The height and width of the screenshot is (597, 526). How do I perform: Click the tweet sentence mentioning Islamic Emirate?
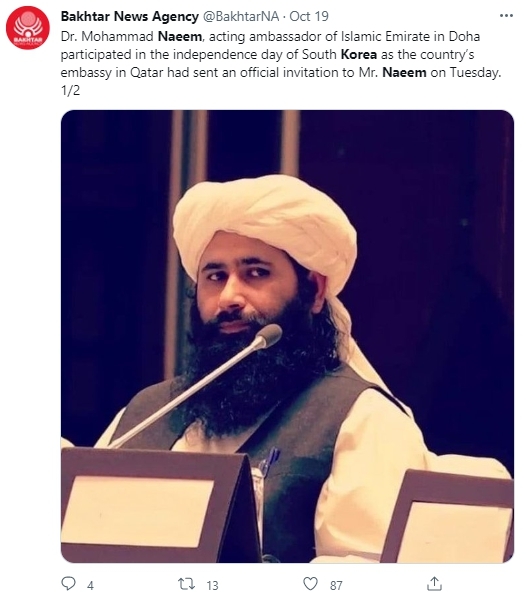[281, 54]
